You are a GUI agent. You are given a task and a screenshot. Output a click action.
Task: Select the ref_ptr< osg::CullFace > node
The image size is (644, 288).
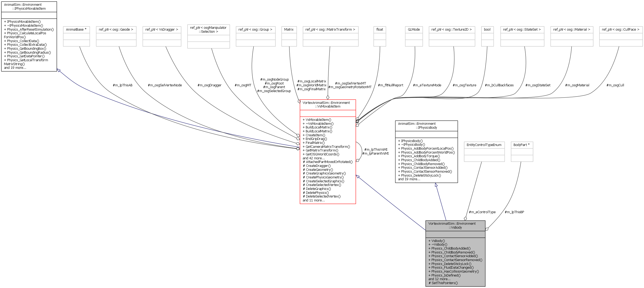click(x=621, y=36)
